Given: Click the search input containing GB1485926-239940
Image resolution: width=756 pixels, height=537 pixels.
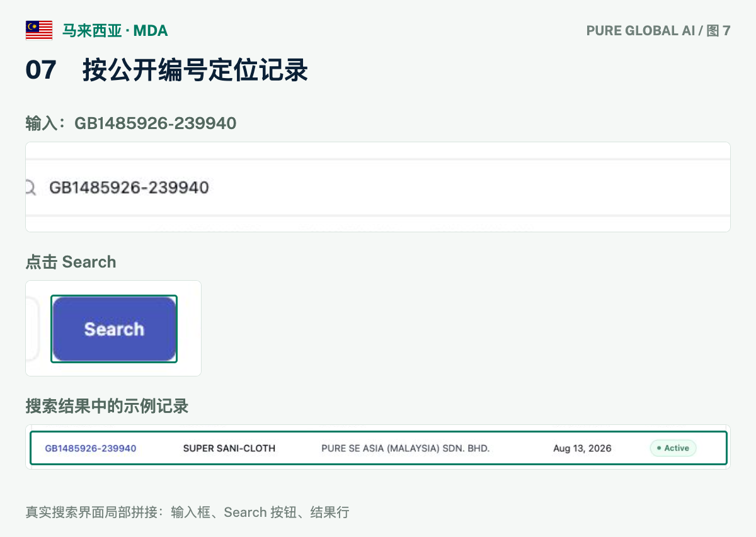Looking at the screenshot, I should (x=378, y=187).
